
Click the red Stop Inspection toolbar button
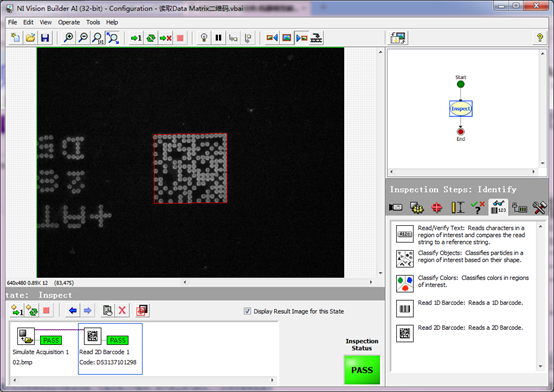pos(180,38)
